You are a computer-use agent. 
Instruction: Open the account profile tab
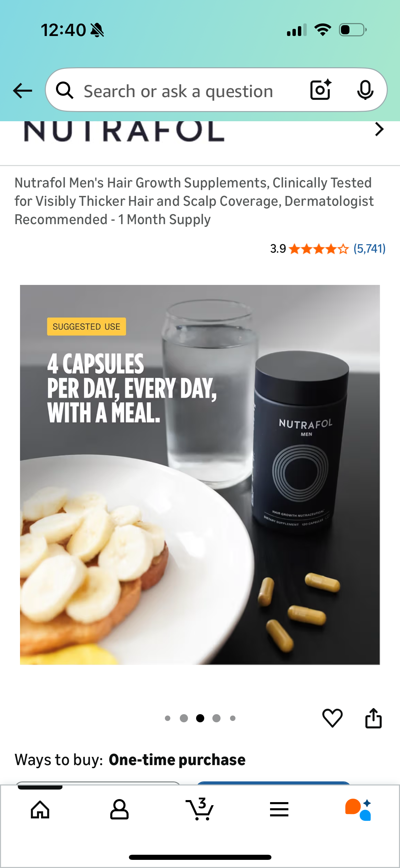[x=119, y=810]
